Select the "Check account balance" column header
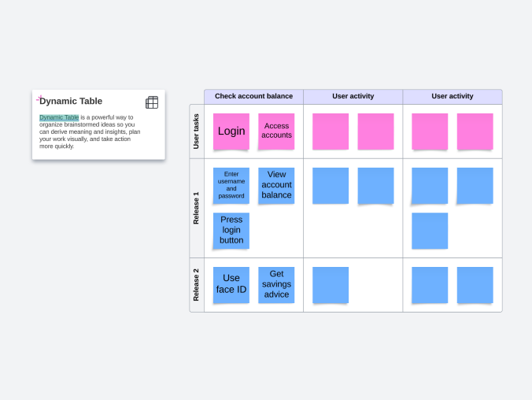532x400 pixels. [253, 97]
